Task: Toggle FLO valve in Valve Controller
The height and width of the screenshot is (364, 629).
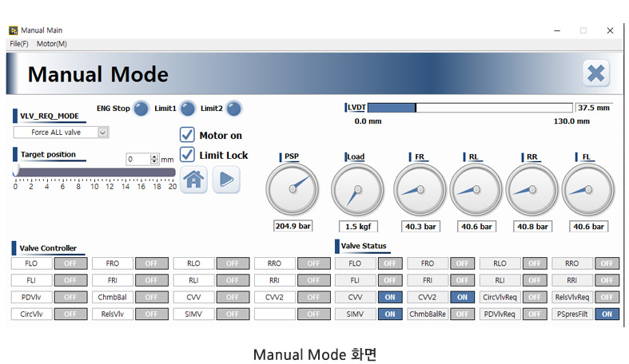Action: pos(70,263)
